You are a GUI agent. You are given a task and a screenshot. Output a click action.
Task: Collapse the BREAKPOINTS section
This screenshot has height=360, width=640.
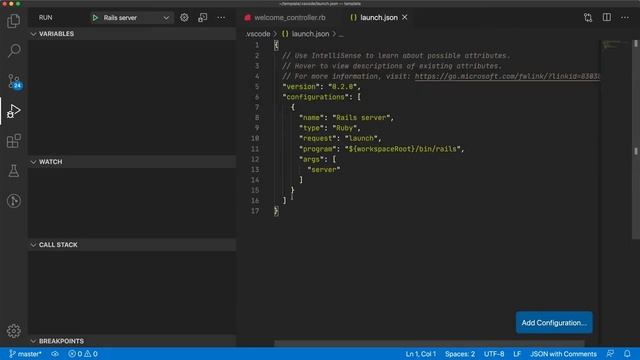click(x=132, y=341)
